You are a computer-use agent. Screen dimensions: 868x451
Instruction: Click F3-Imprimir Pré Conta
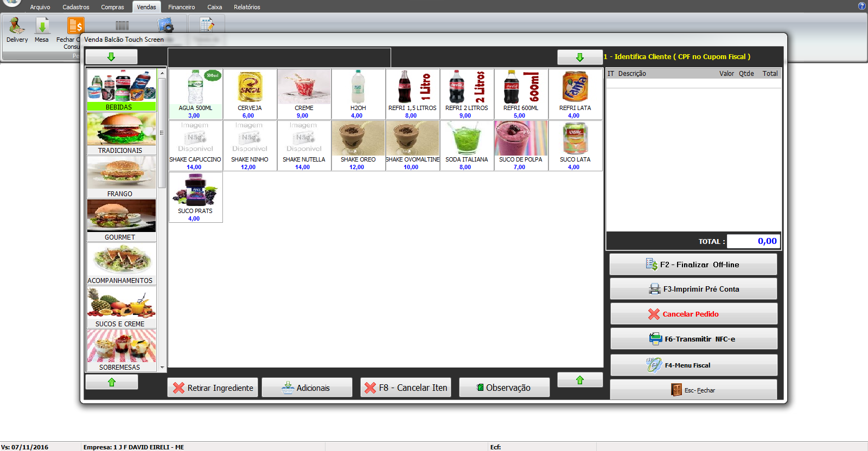coord(693,289)
